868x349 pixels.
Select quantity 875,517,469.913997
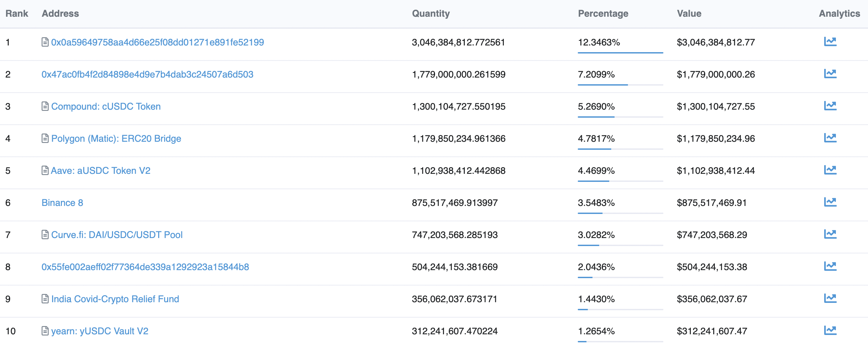(x=454, y=203)
